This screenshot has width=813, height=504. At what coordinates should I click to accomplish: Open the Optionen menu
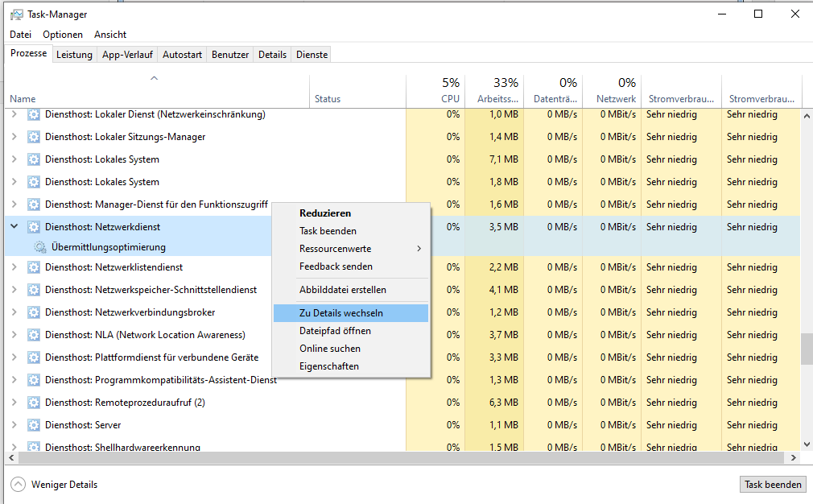pyautogui.click(x=63, y=35)
